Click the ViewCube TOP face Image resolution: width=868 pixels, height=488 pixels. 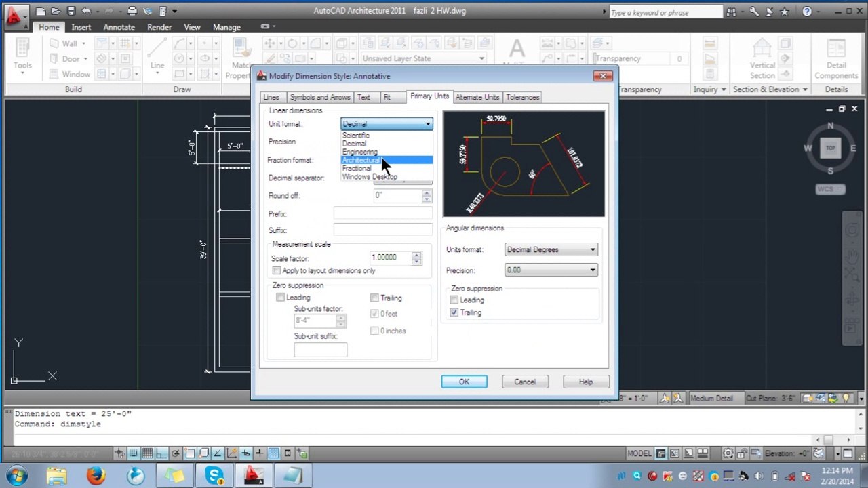coord(830,148)
